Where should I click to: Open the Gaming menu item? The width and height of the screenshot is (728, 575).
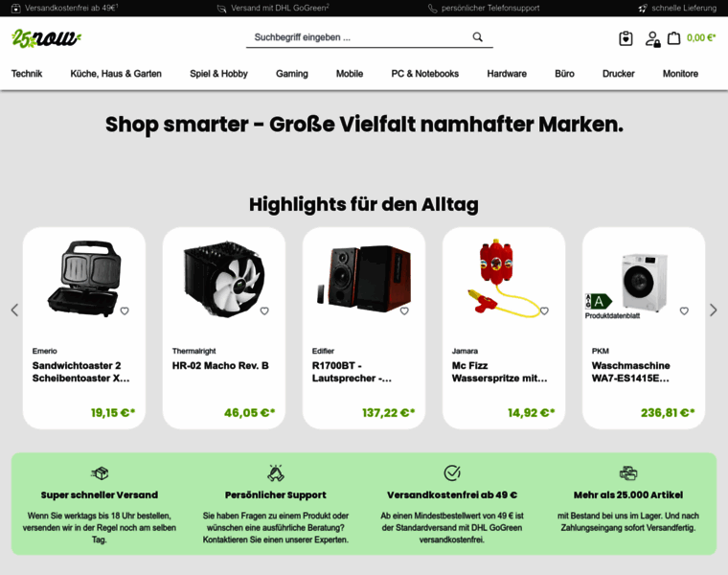tap(291, 74)
